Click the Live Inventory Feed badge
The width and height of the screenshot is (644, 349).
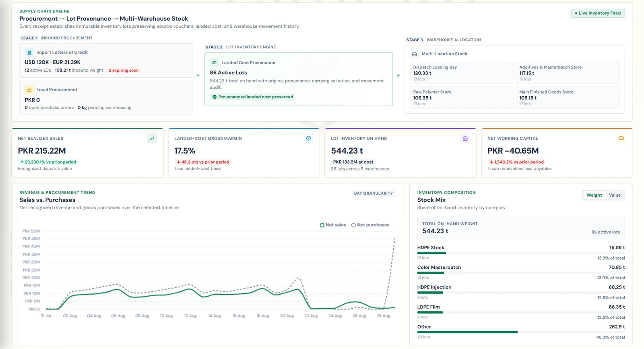pyautogui.click(x=598, y=13)
